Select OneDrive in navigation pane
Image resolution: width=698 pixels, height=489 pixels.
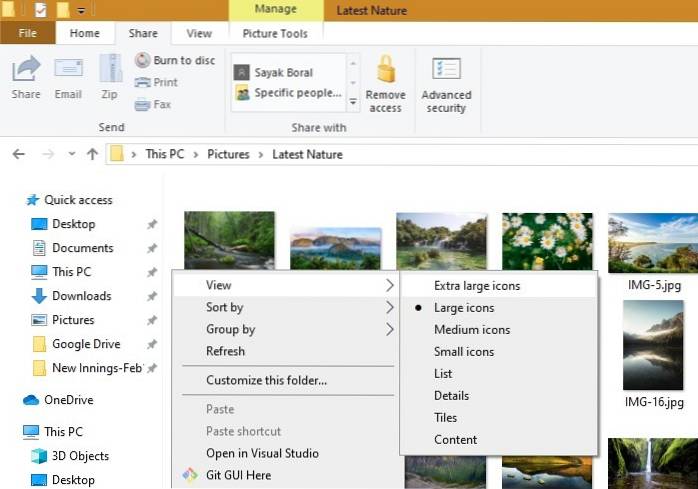(68, 400)
